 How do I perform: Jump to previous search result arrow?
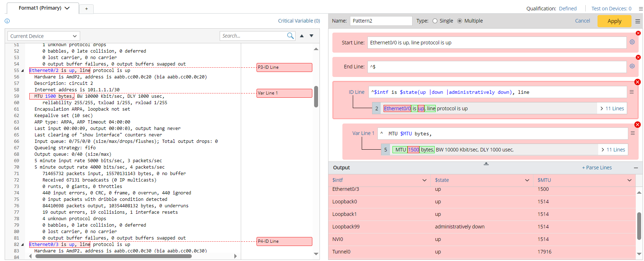(x=302, y=36)
